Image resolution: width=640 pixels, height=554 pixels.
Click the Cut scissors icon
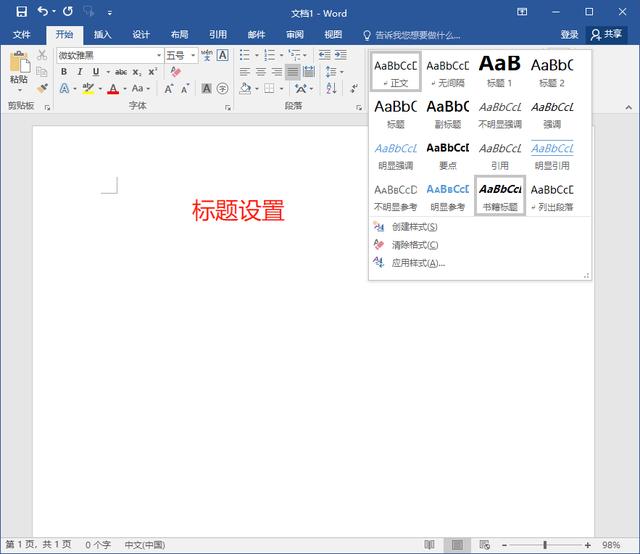click(x=42, y=55)
